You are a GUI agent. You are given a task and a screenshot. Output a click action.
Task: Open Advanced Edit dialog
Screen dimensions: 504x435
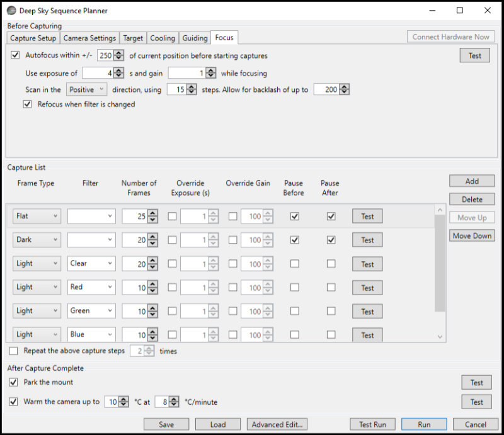click(277, 424)
